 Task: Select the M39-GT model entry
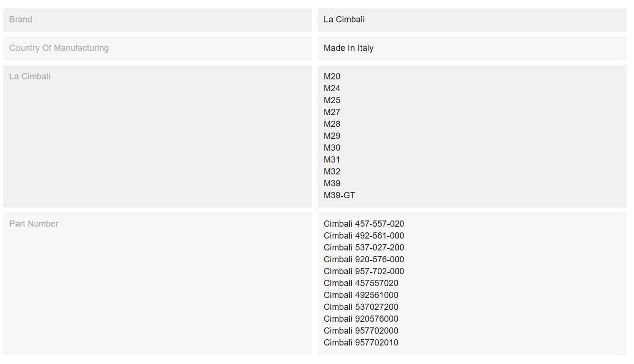pos(339,195)
